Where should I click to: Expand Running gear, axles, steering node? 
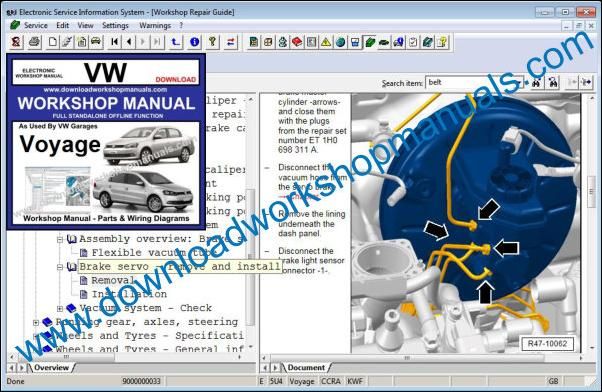36,322
